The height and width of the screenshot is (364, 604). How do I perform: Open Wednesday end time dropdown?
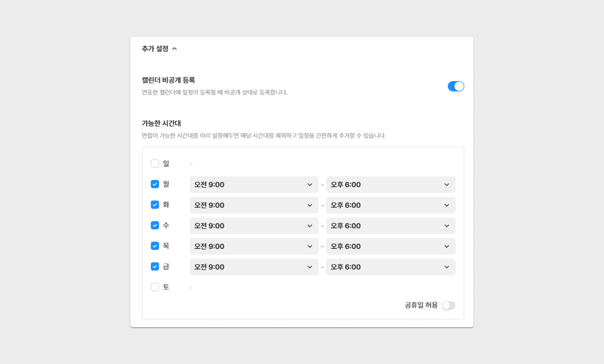tap(390, 226)
